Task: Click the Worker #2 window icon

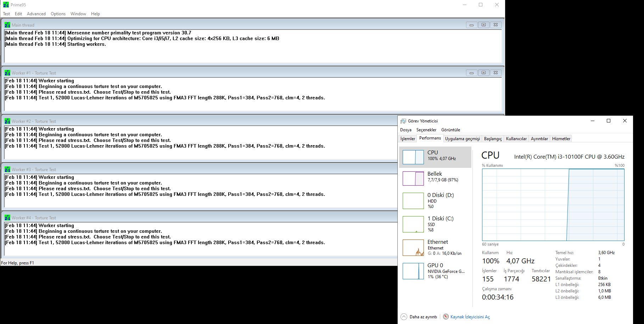Action: pos(7,121)
